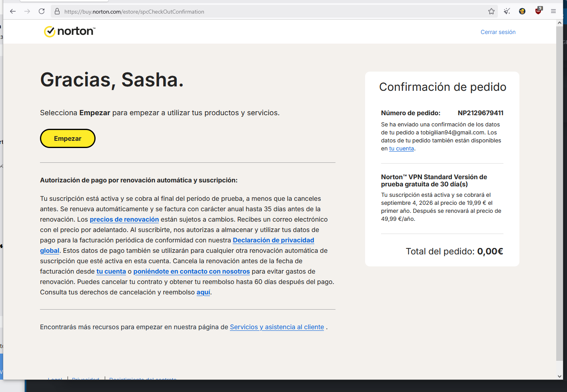This screenshot has height=392, width=567.
Task: Click the yellow Empezar button
Action: point(68,138)
